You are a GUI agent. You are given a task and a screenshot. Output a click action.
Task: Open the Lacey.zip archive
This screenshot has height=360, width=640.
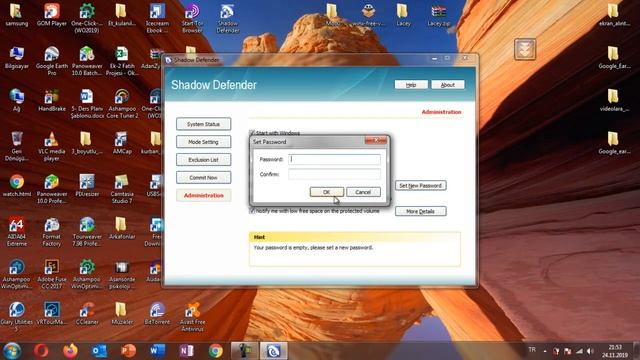[438, 15]
